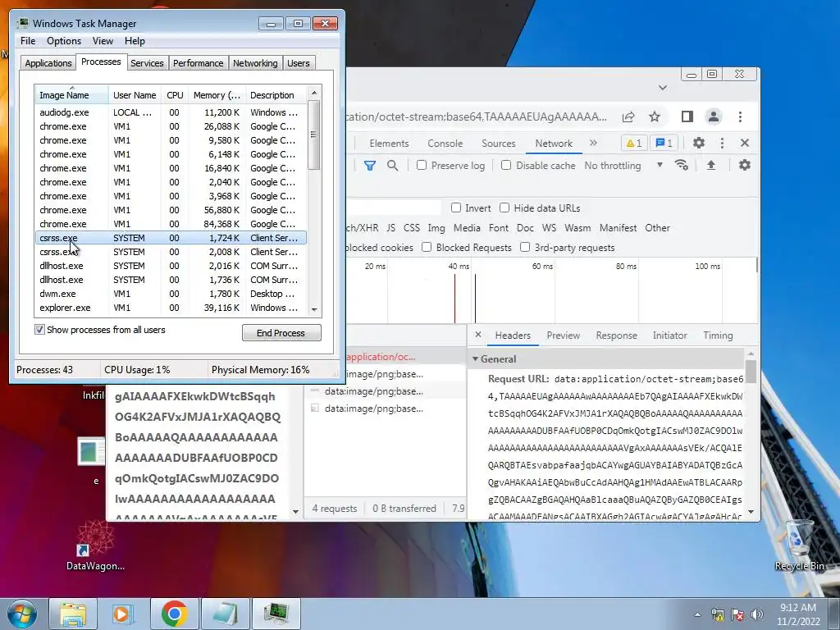Open the DevTools search magnifier
The width and height of the screenshot is (840, 630).
[393, 166]
